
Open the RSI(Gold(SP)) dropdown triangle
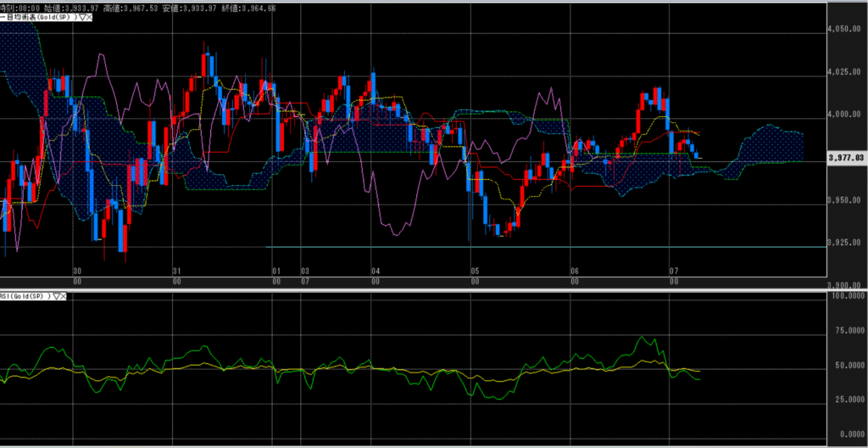tap(57, 296)
